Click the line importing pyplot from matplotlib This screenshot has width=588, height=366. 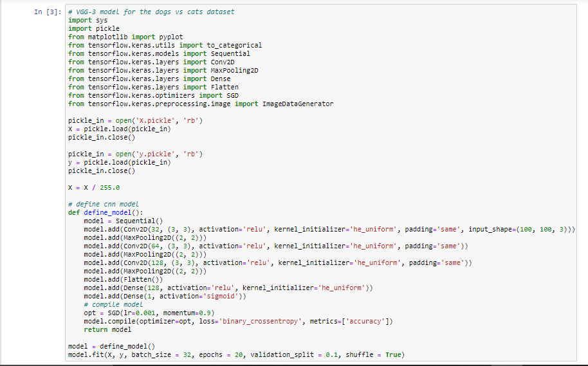pyautogui.click(x=125, y=37)
